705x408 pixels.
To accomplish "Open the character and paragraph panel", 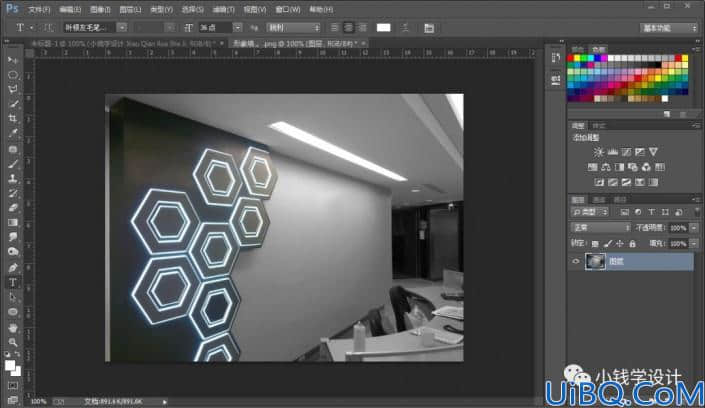I will click(429, 28).
